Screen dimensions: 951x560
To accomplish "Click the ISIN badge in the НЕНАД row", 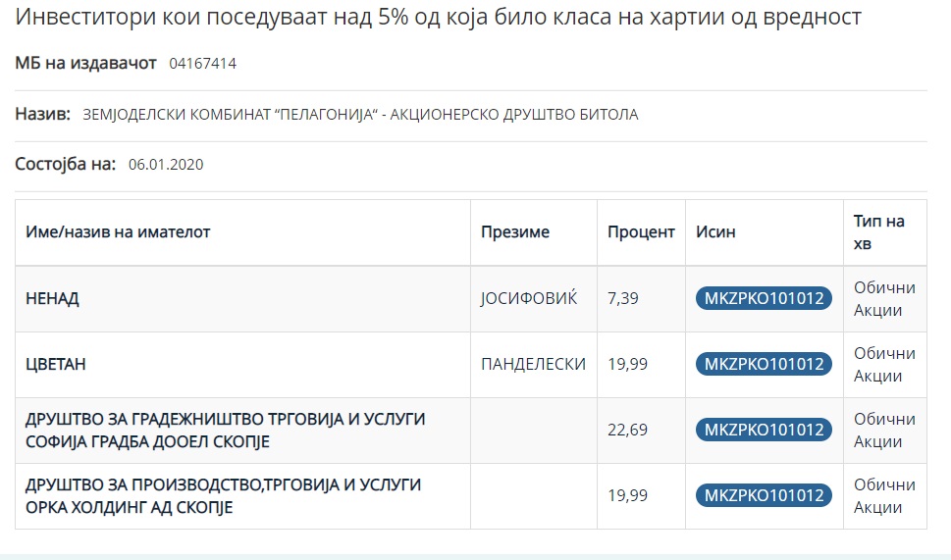I will click(764, 298).
